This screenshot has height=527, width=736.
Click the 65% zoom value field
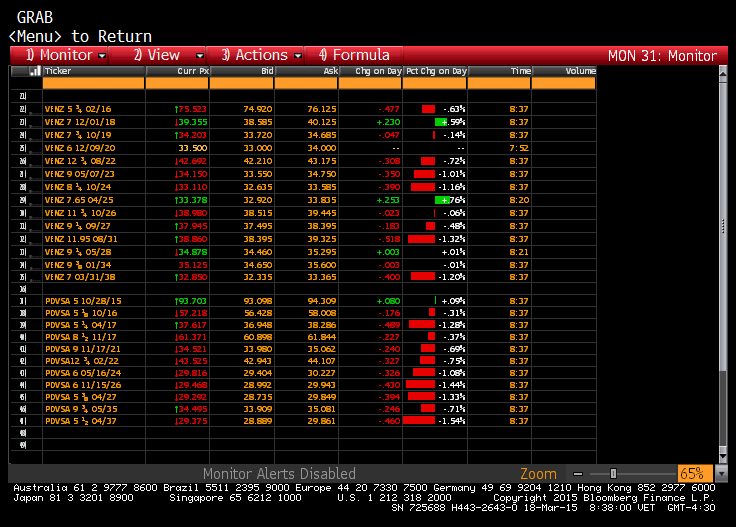click(695, 474)
